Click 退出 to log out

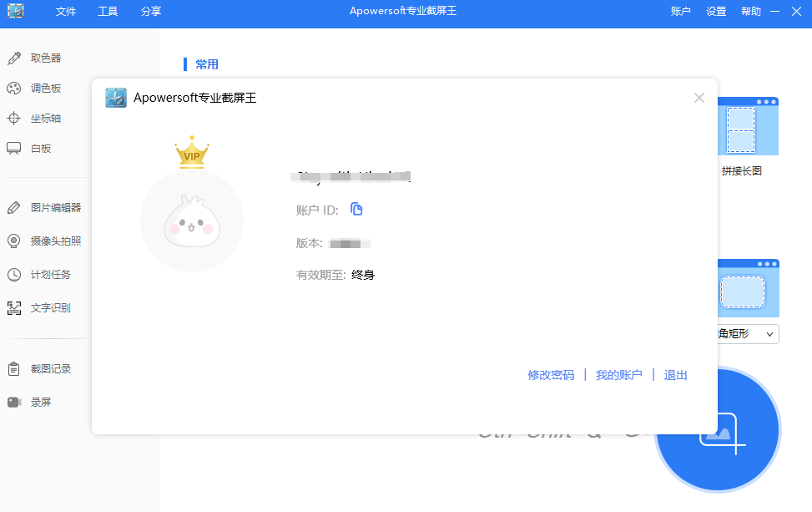point(676,375)
